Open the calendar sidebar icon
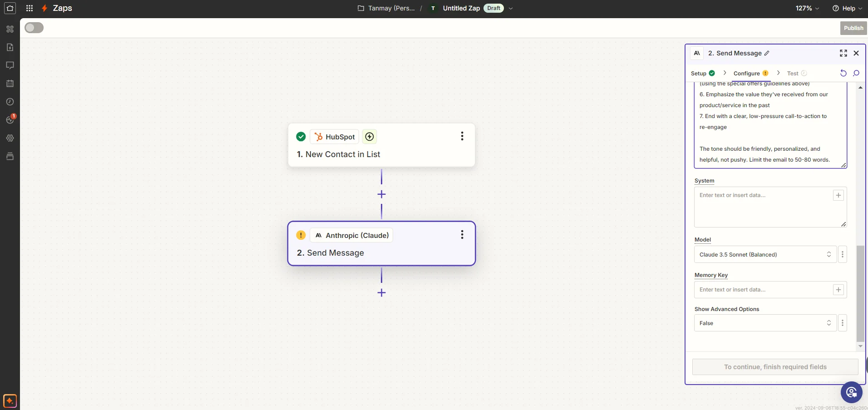 pyautogui.click(x=10, y=84)
